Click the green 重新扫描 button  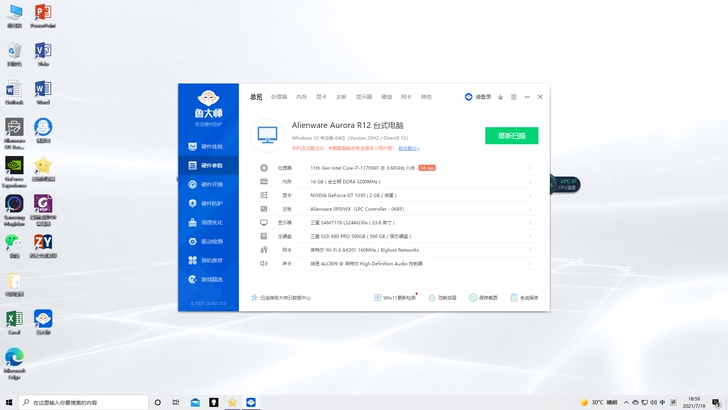(511, 135)
